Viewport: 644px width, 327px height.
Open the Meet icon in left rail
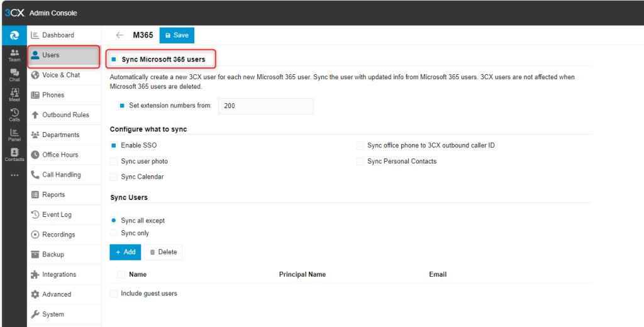tap(14, 95)
